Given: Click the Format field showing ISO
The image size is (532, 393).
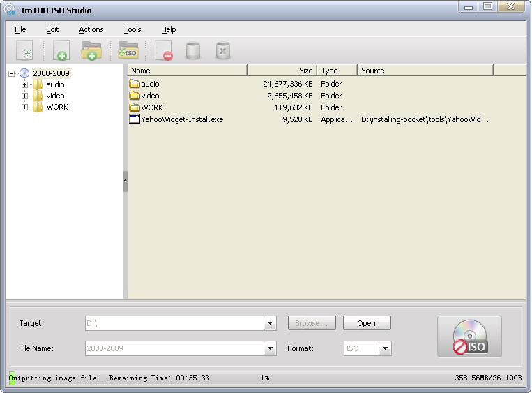Looking at the screenshot, I should 361,348.
